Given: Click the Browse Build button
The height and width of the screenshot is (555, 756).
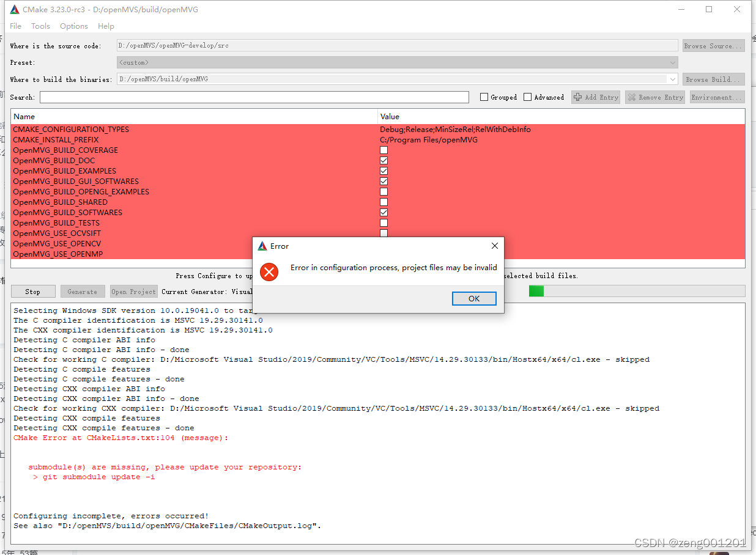Looking at the screenshot, I should (713, 79).
